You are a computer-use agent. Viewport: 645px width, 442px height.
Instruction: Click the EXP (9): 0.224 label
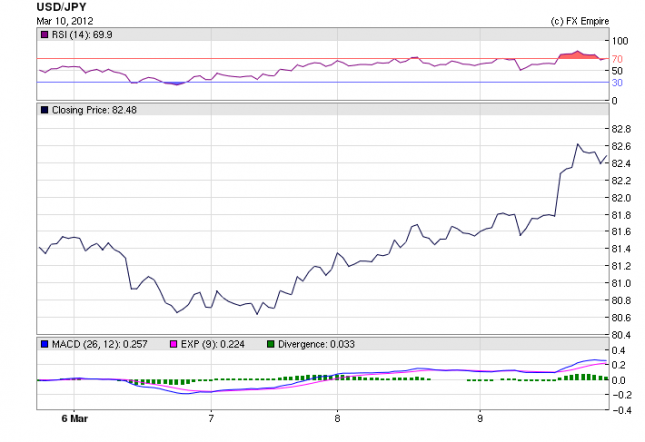coord(213,344)
